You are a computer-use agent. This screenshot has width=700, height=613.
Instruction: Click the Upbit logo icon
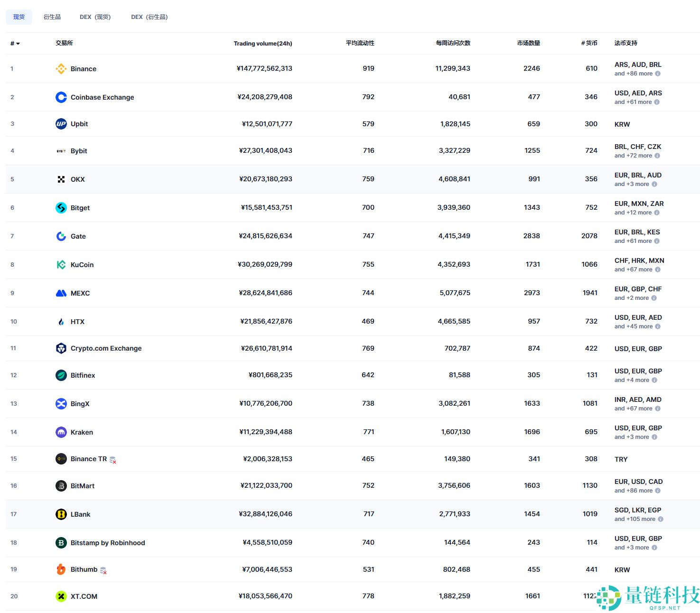coord(61,124)
